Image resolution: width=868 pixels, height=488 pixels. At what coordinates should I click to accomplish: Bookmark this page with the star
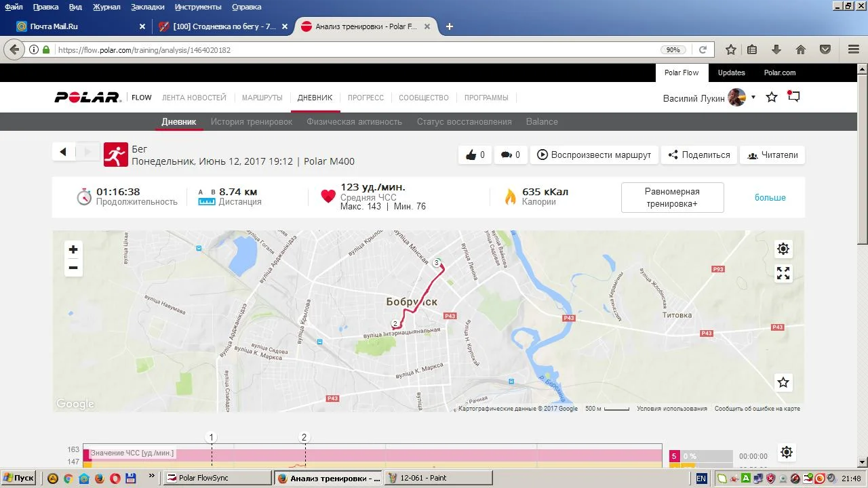click(731, 49)
